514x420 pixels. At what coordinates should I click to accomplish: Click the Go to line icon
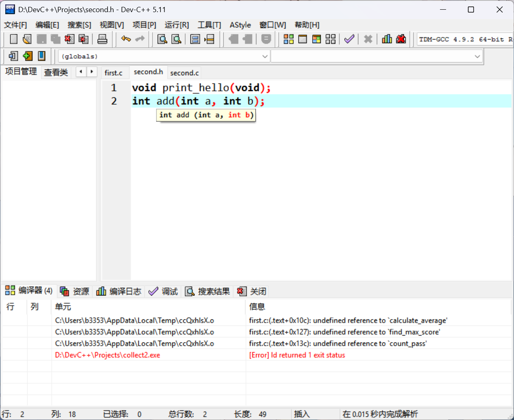(x=209, y=39)
